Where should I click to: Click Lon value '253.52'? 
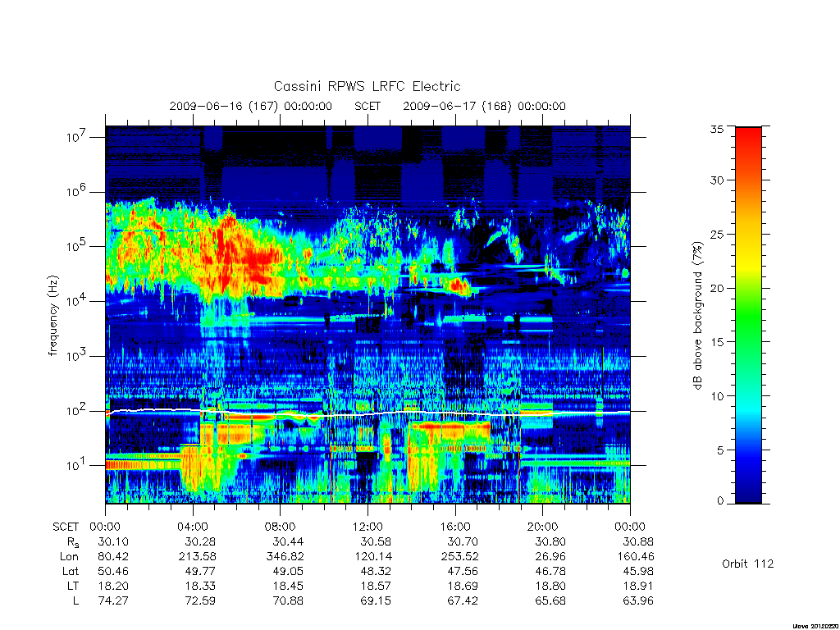tap(459, 557)
